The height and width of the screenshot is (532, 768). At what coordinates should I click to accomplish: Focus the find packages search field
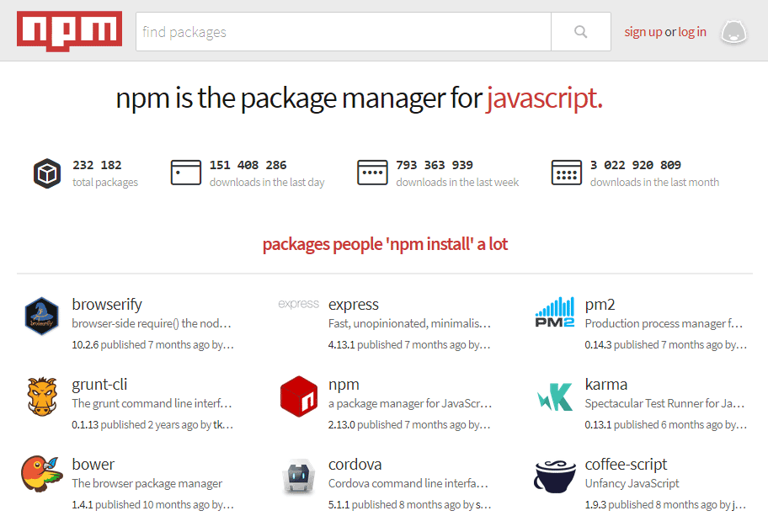pos(344,32)
